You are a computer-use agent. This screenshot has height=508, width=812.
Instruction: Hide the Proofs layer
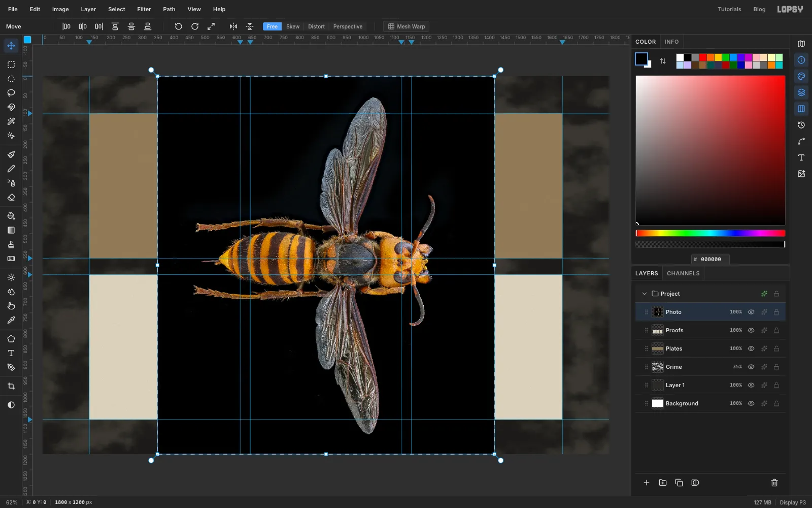pos(751,330)
